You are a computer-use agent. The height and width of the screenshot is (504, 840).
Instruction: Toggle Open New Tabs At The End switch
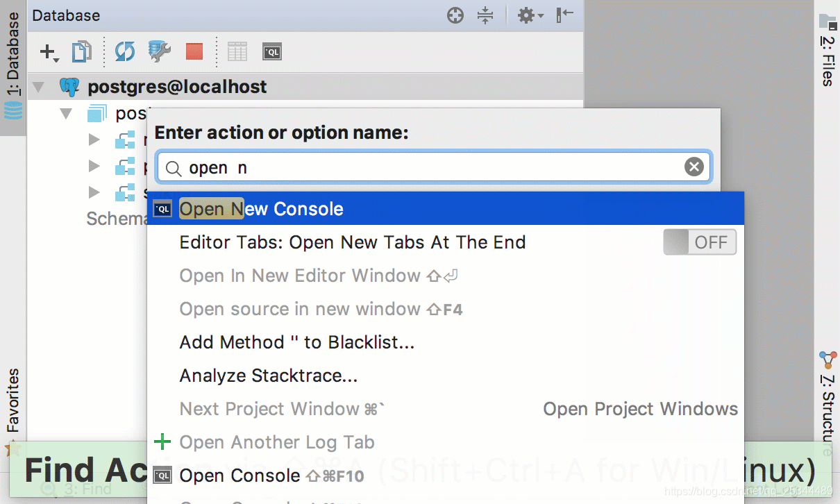tap(700, 242)
